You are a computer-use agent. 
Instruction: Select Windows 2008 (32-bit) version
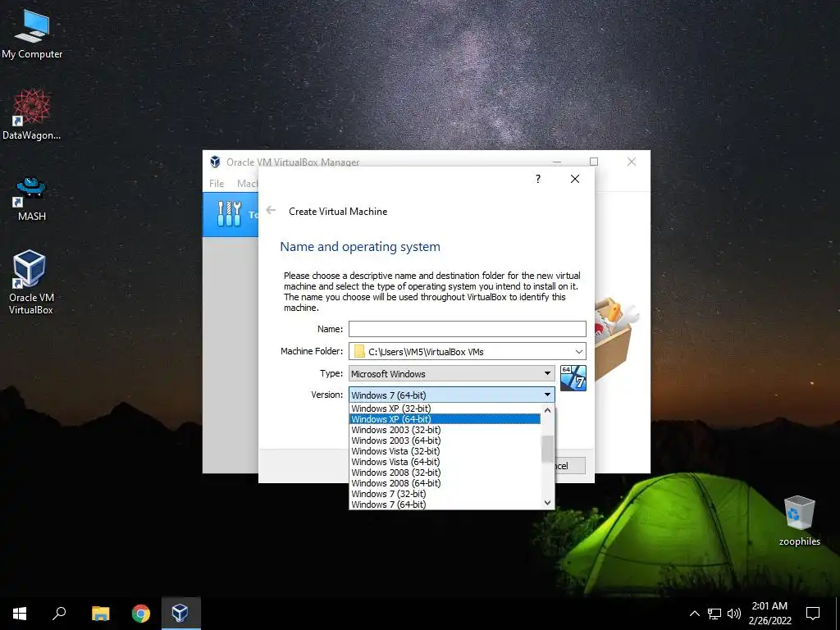coord(445,472)
